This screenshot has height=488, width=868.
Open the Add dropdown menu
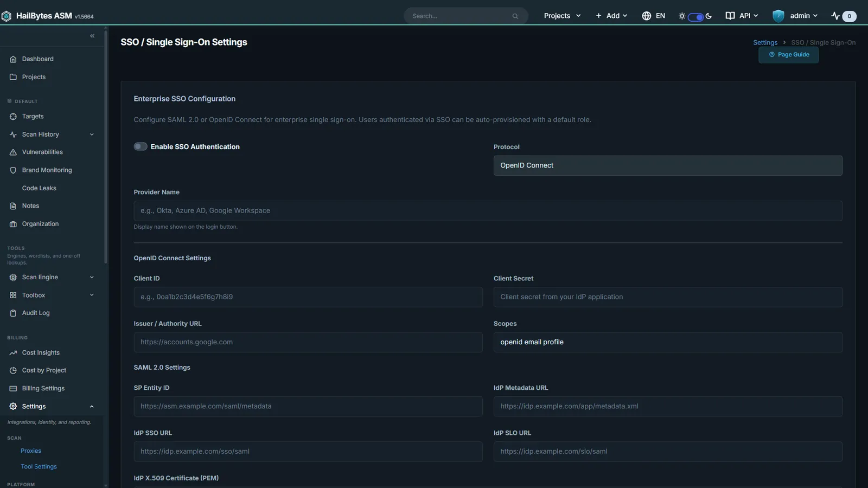[611, 16]
